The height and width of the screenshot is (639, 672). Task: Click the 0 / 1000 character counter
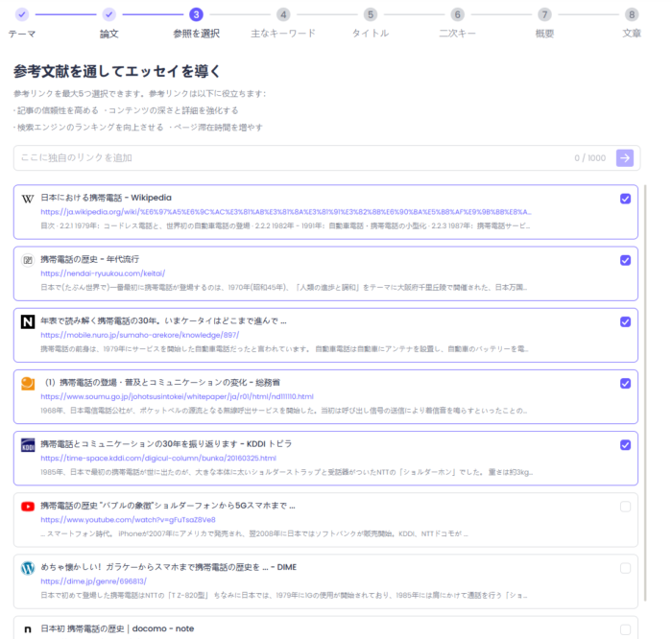point(589,158)
